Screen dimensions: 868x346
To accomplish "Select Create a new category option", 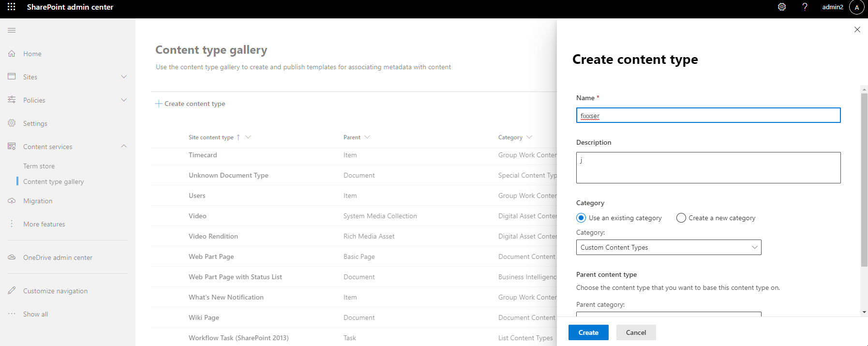I will point(681,218).
